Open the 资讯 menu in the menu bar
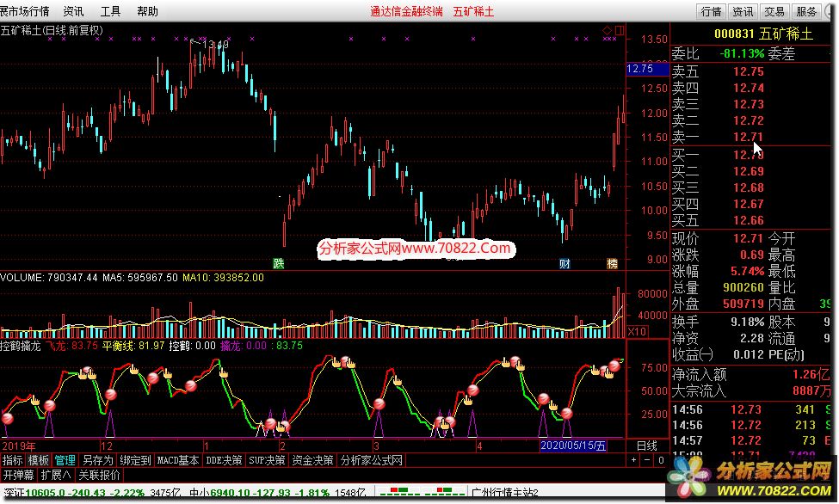This screenshot has width=839, height=504. pyautogui.click(x=73, y=11)
